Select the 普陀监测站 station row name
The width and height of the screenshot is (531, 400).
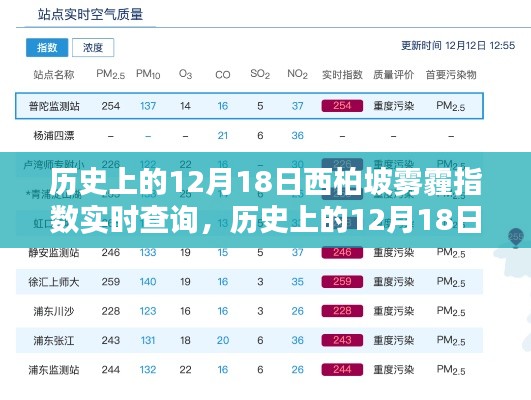click(54, 106)
